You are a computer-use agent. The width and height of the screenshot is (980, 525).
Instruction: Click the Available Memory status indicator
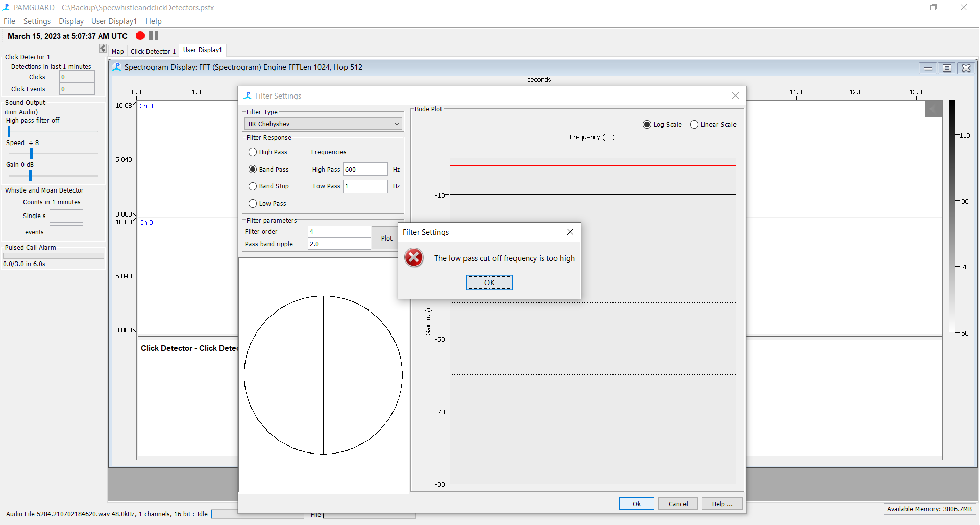tap(929, 509)
